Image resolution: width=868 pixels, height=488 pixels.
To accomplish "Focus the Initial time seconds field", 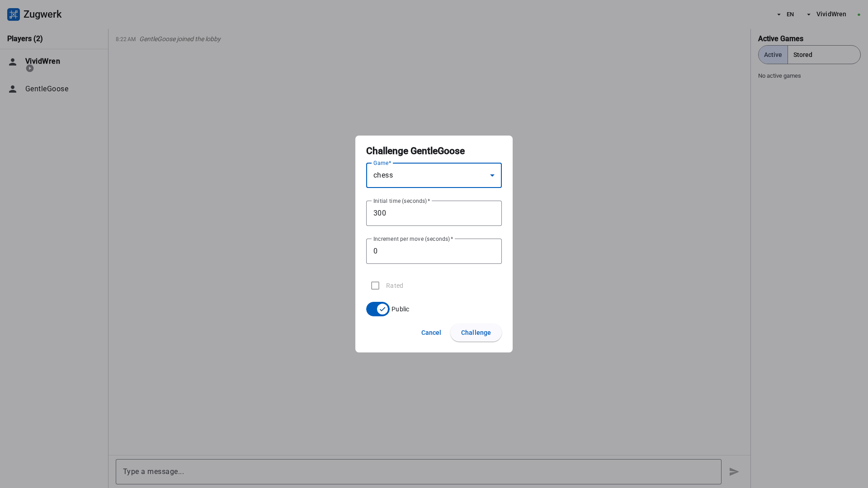I will point(434,213).
